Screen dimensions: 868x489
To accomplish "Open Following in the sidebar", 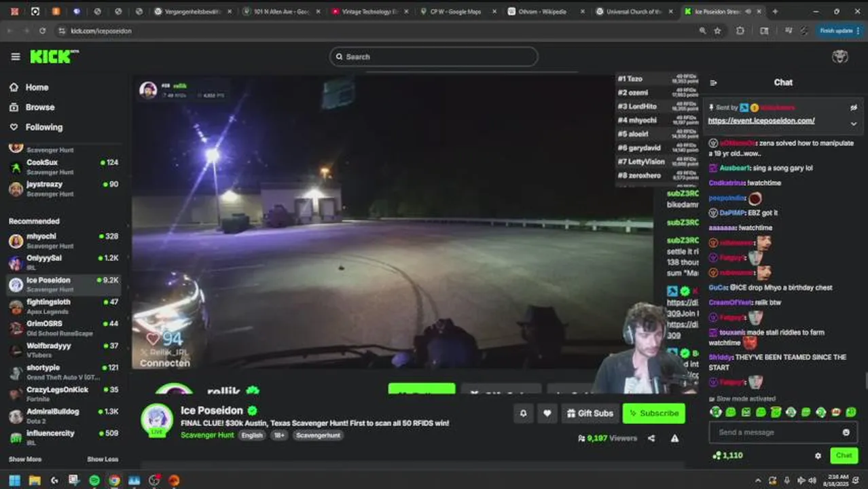I will 35,127.
